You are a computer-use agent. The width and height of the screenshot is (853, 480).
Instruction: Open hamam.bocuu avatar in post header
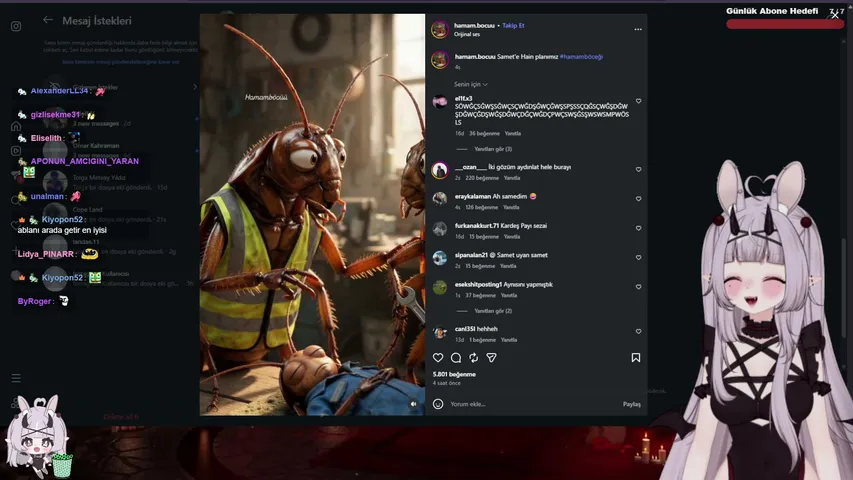coord(440,29)
